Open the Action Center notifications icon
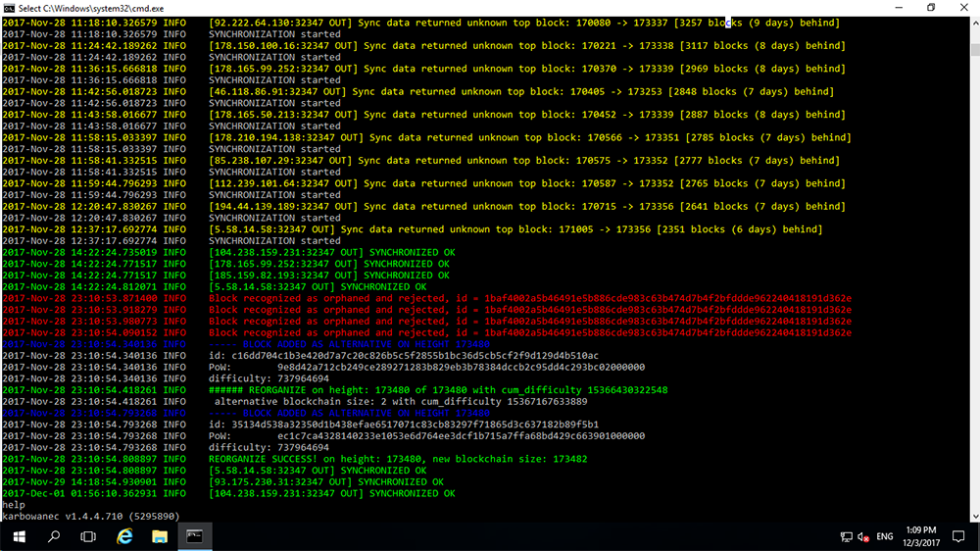The height and width of the screenshot is (551, 980). point(958,536)
